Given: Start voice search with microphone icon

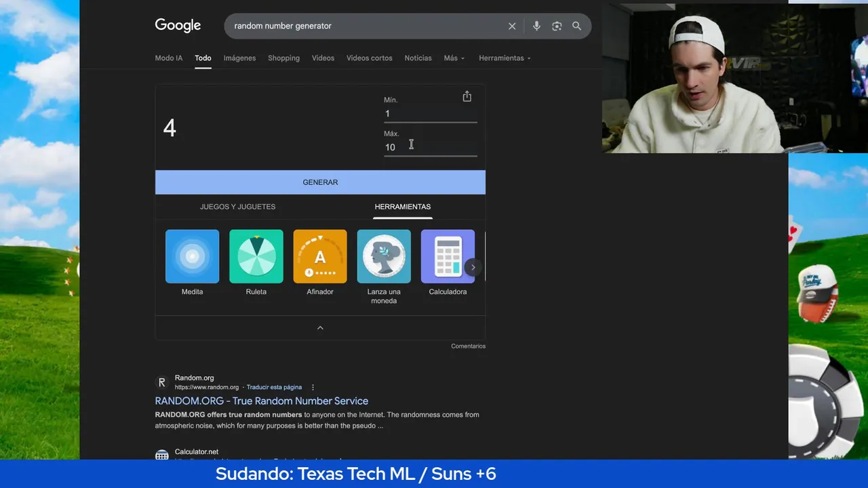Looking at the screenshot, I should [536, 26].
